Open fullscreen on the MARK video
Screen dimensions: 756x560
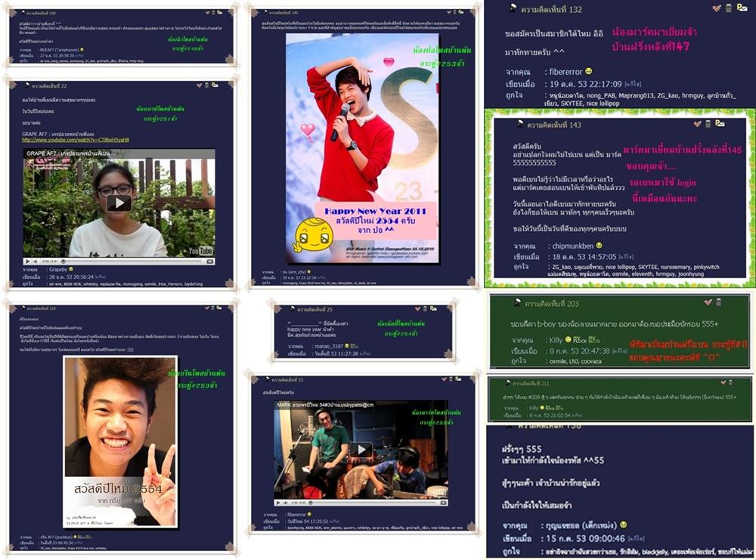coord(444,503)
